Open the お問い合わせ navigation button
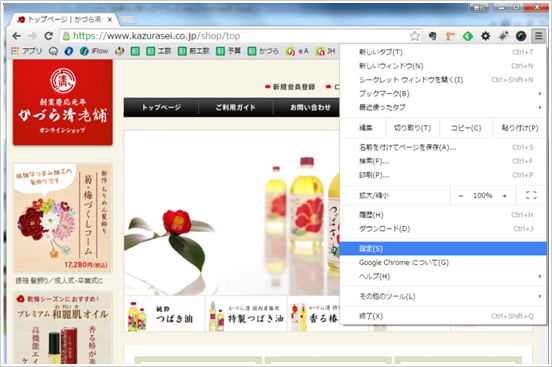 coord(307,107)
